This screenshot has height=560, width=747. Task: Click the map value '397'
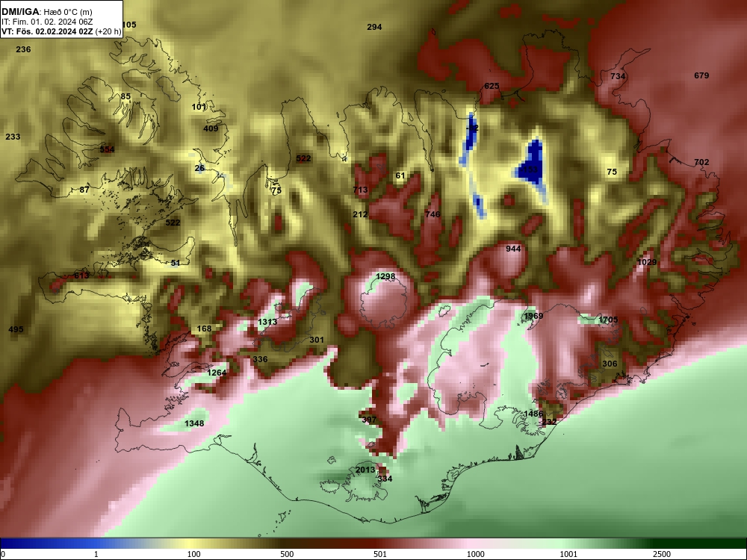pyautogui.click(x=369, y=420)
